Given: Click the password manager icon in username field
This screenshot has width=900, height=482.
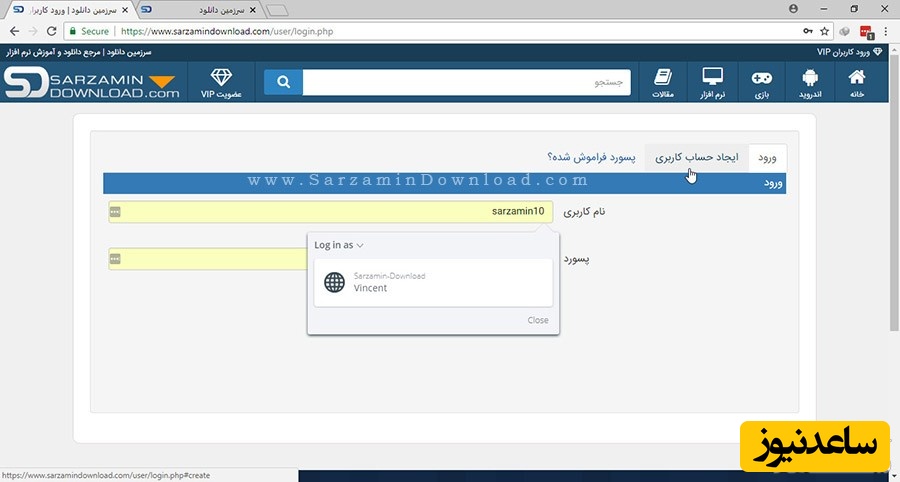Looking at the screenshot, I should [x=115, y=212].
